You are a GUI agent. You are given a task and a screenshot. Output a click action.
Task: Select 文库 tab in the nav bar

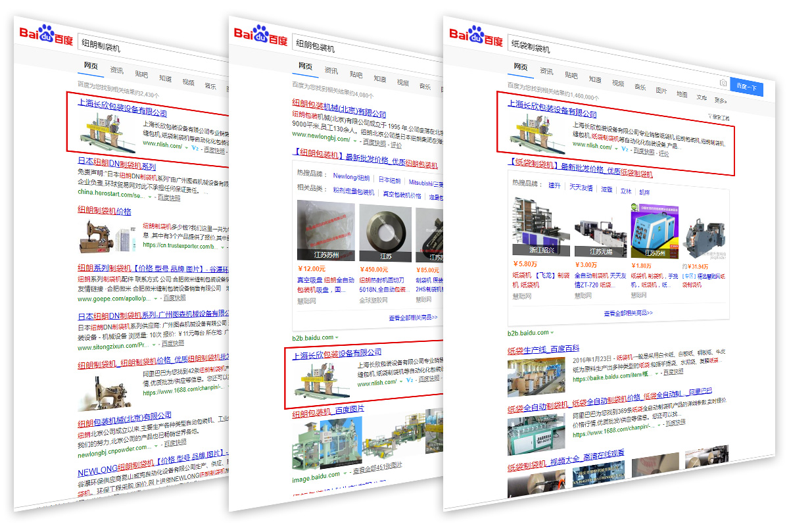coord(702,97)
